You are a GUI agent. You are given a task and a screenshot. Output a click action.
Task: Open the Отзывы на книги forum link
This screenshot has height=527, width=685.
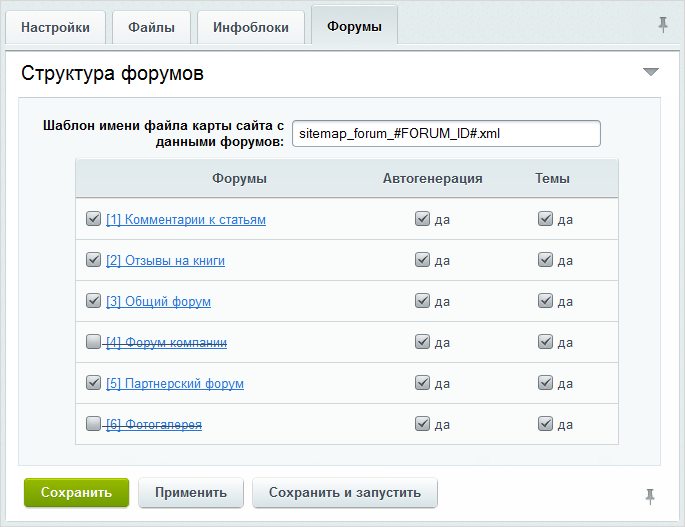click(x=165, y=261)
